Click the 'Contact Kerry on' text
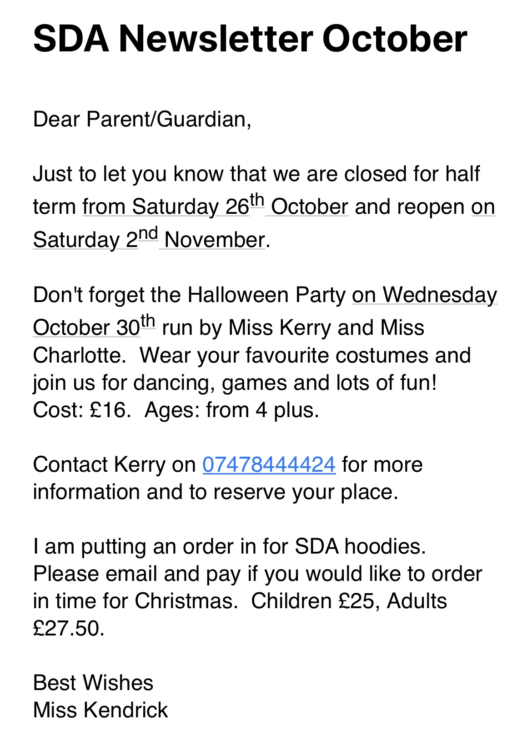 coord(114,465)
